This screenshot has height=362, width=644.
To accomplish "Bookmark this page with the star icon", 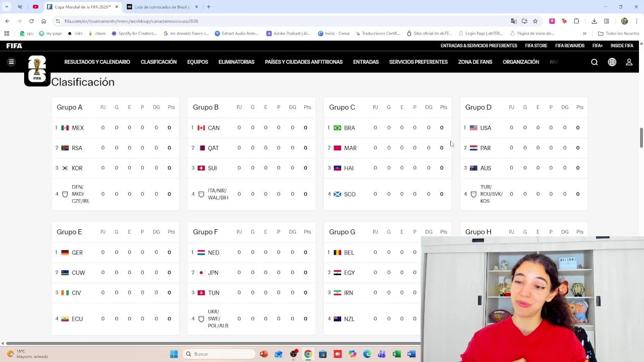I will [535, 21].
